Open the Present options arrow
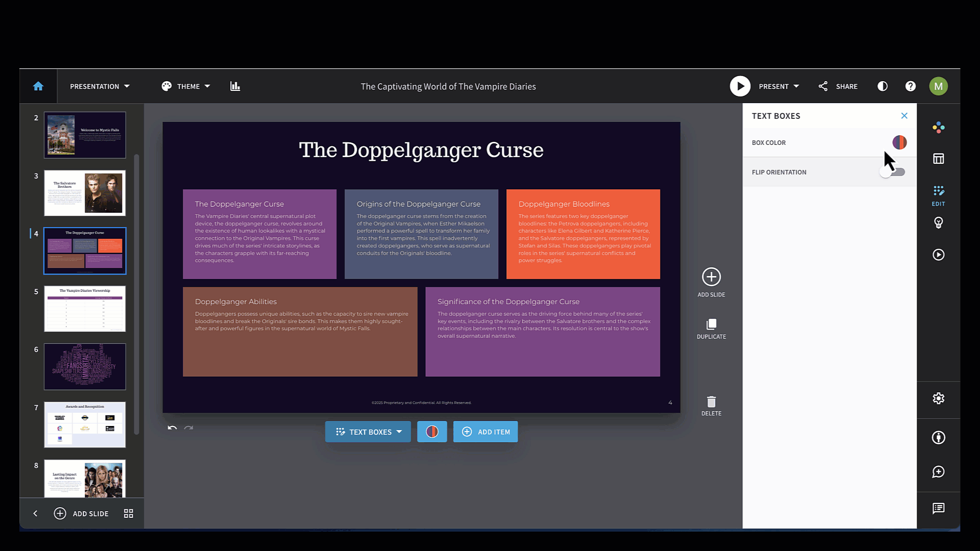 coord(796,86)
